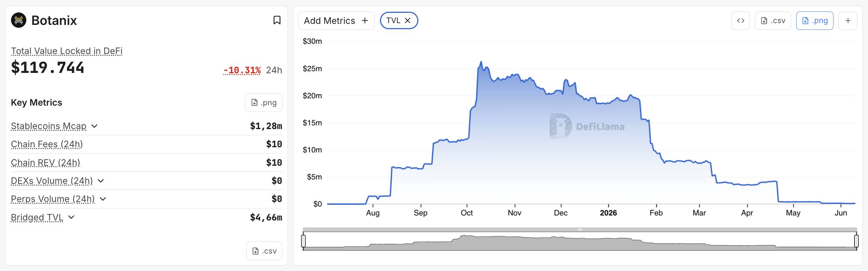The height and width of the screenshot is (271, 868).
Task: Click the Chain Fees (24h) label
Action: (47, 144)
